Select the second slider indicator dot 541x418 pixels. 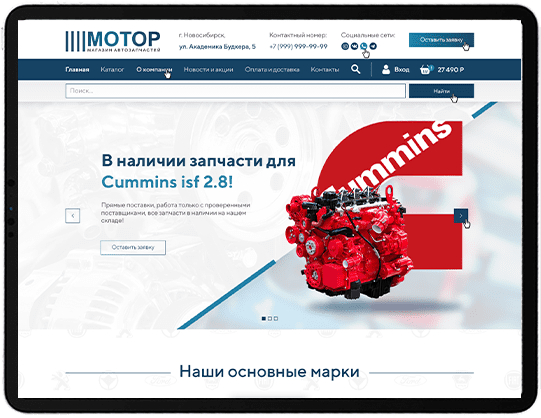pos(270,318)
